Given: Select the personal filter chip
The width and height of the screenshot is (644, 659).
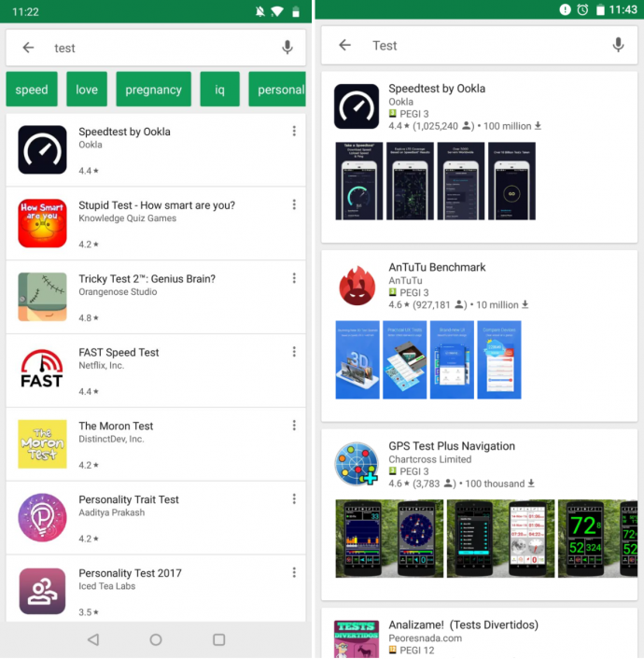Looking at the screenshot, I should 277,89.
